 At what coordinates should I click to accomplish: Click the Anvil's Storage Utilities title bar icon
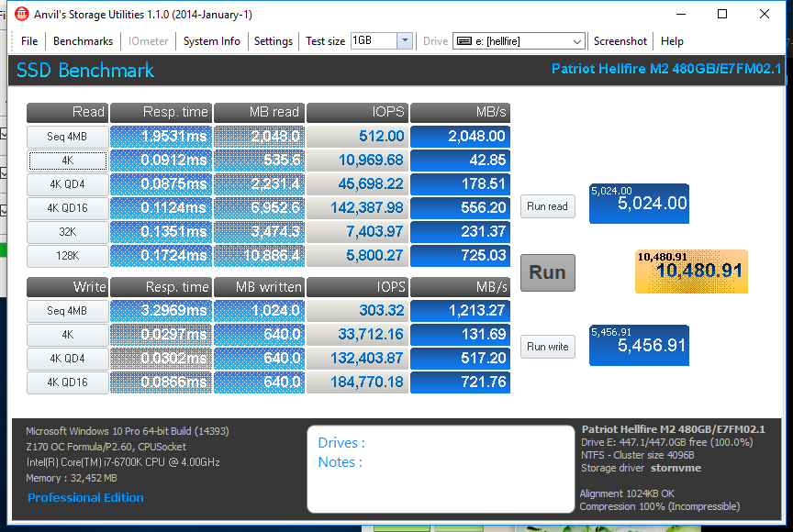click(x=22, y=15)
